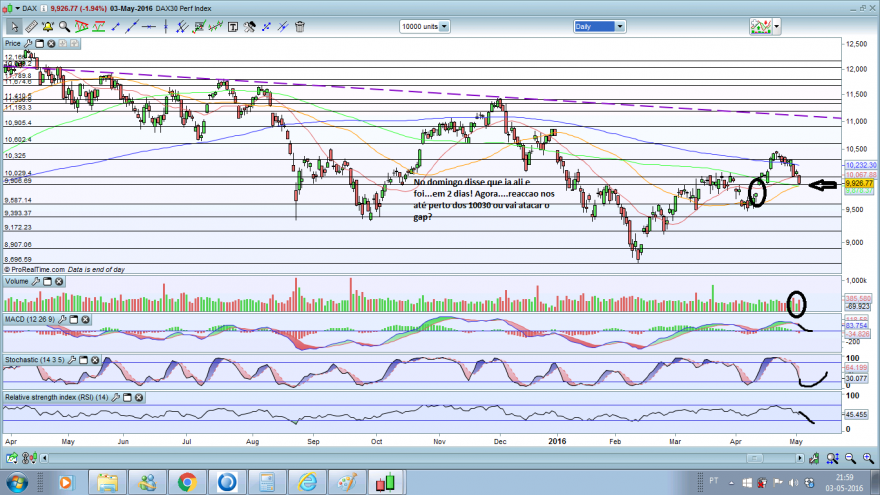Click the Price panel label

click(x=12, y=43)
